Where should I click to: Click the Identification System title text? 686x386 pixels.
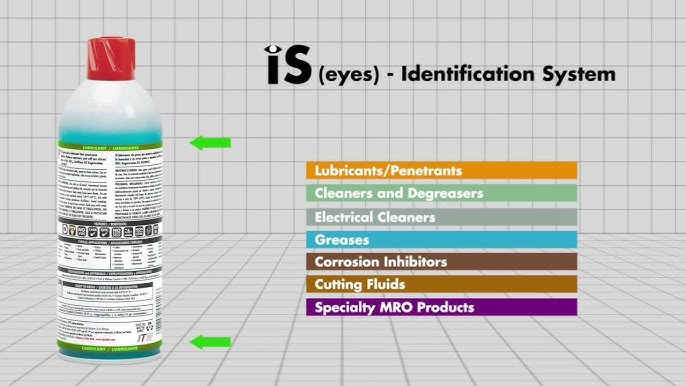(508, 74)
